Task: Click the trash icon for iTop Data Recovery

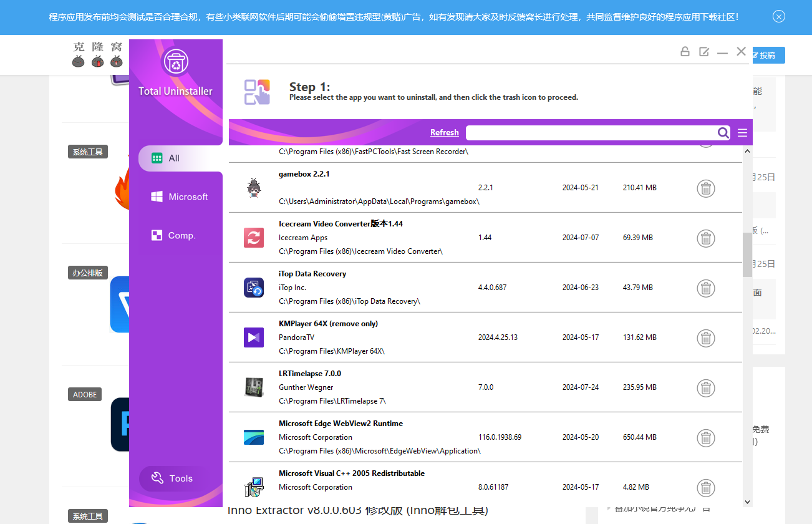Action: 705,288
